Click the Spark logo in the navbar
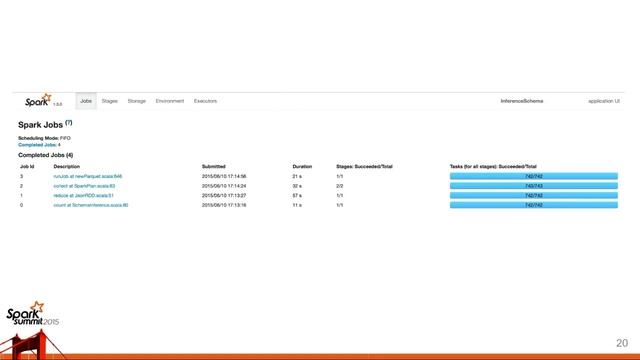Screen dimensions: 640x360 38,100
